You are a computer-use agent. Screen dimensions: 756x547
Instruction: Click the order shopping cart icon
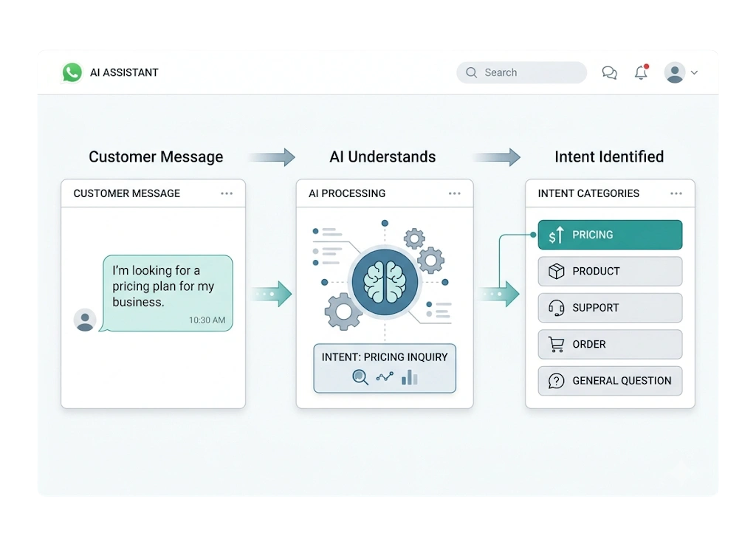[x=557, y=344]
